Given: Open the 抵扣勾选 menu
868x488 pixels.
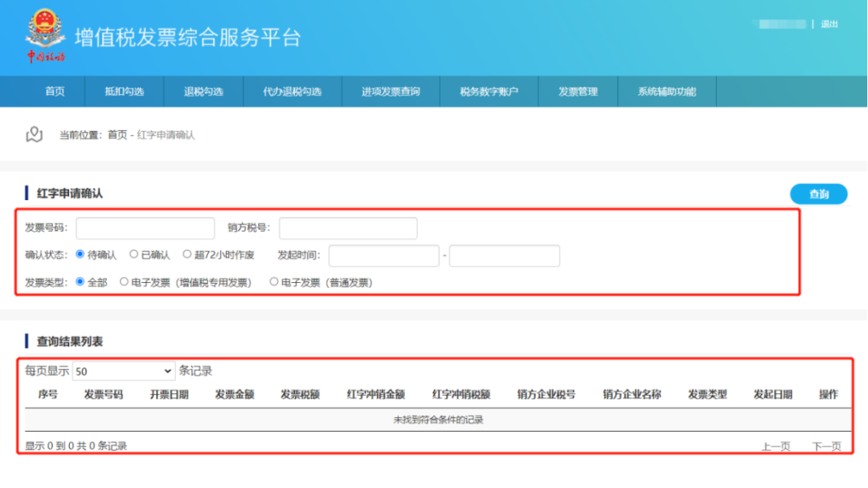Looking at the screenshot, I should click(x=124, y=92).
